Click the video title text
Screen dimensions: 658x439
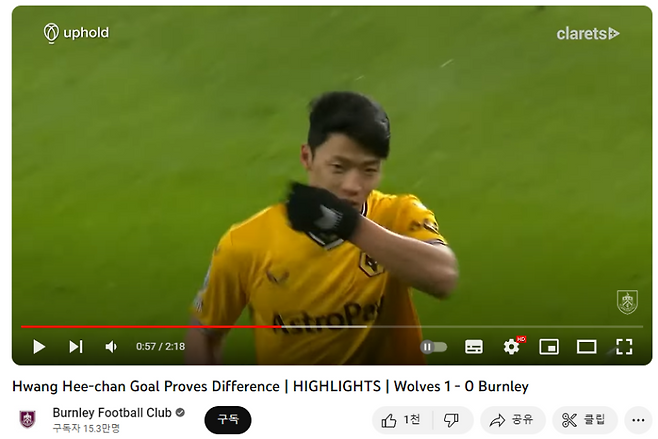click(x=270, y=386)
